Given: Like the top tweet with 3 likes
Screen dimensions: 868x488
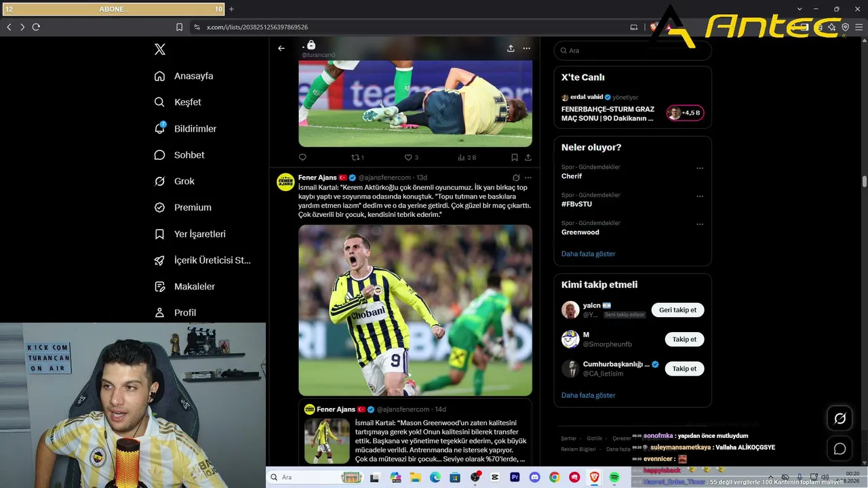Looking at the screenshot, I should 411,157.
